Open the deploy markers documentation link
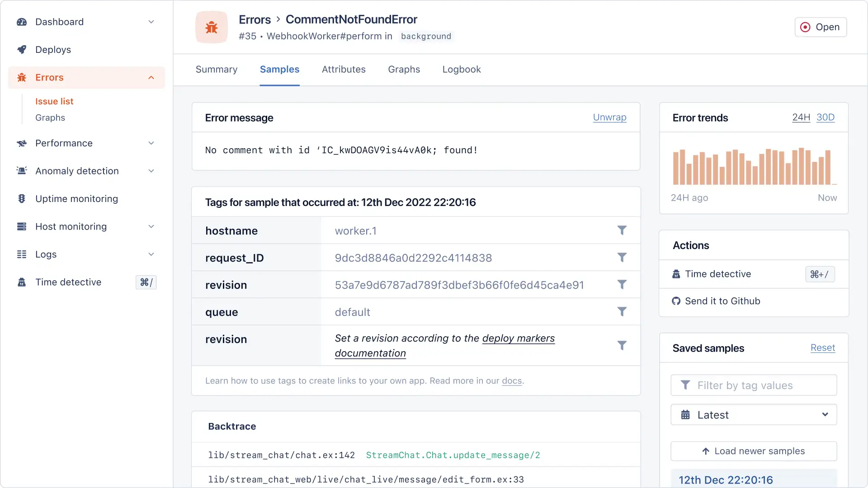This screenshot has height=488, width=868. 445,346
